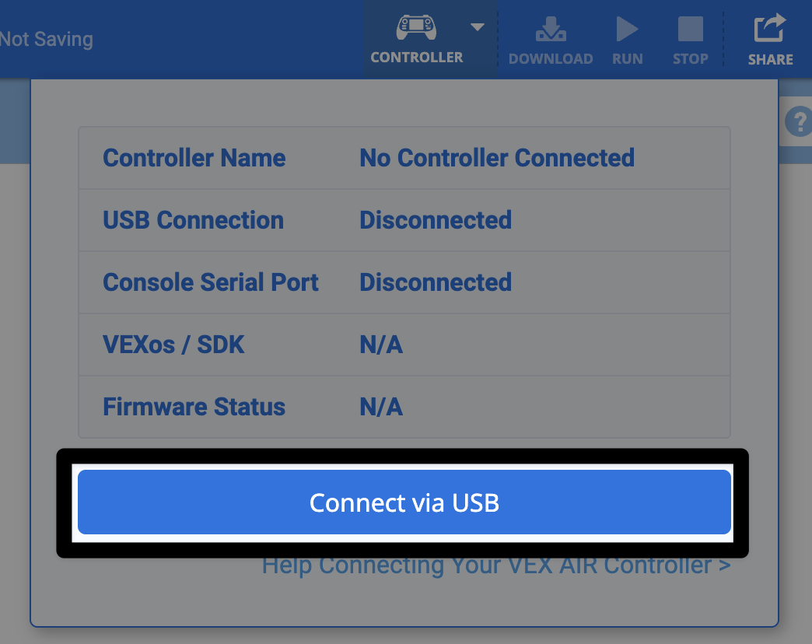The height and width of the screenshot is (644, 812).
Task: Click the Stop icon in the toolbar
Action: (x=689, y=31)
